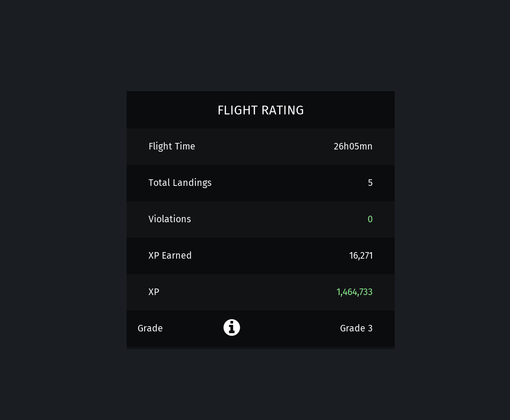Screen dimensions: 510x420
Task: Click the green total XP value 1,464,733
Action: point(354,292)
